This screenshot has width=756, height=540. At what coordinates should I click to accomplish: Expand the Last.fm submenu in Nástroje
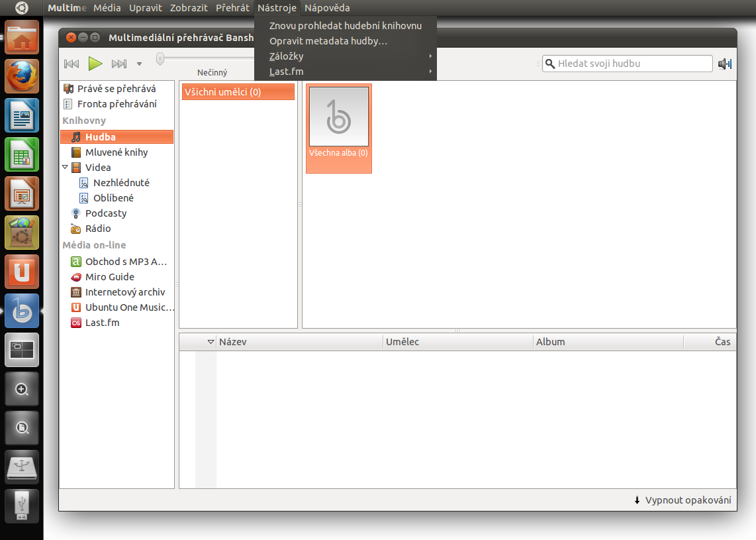[345, 72]
